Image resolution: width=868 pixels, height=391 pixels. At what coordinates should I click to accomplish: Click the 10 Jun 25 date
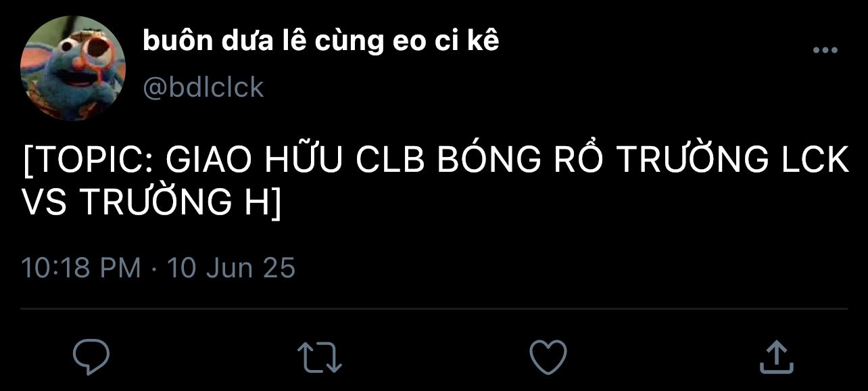231,268
